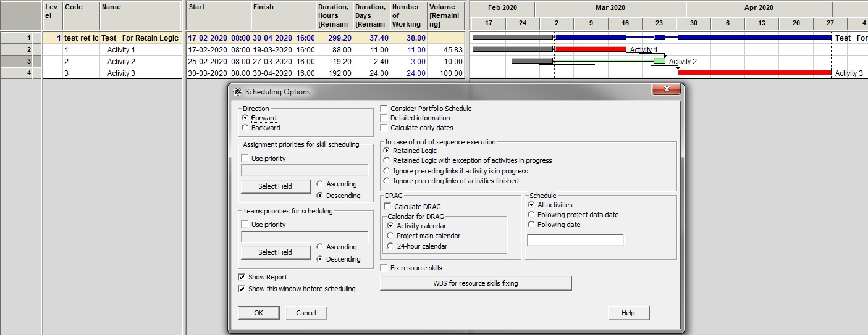868x335 pixels.
Task: Click the Name column header
Action: point(141,15)
